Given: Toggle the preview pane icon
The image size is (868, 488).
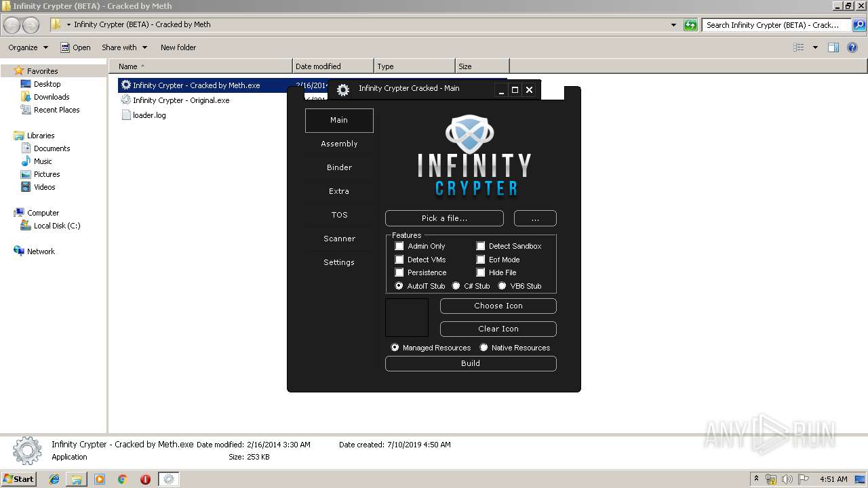Looking at the screenshot, I should [833, 47].
